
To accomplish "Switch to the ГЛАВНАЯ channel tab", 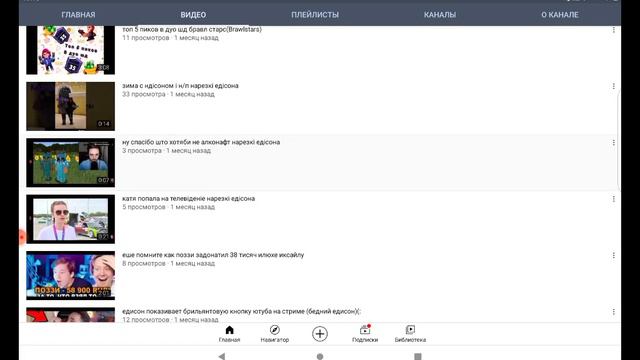I will coord(78,15).
